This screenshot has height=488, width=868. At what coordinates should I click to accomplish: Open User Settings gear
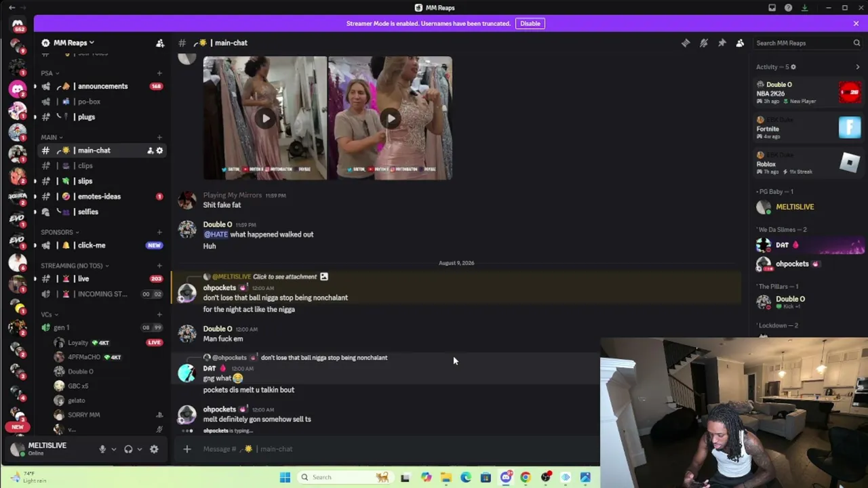[154, 449]
